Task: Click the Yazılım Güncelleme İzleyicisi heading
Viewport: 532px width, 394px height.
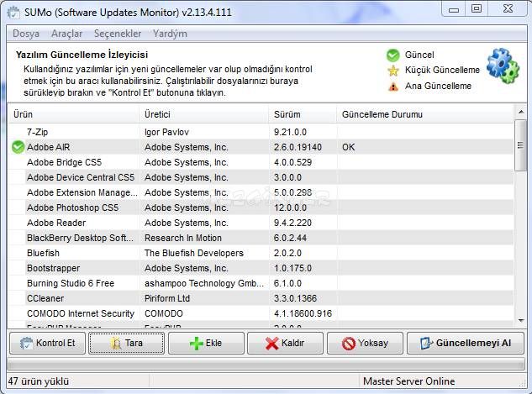Action: pyautogui.click(x=82, y=55)
